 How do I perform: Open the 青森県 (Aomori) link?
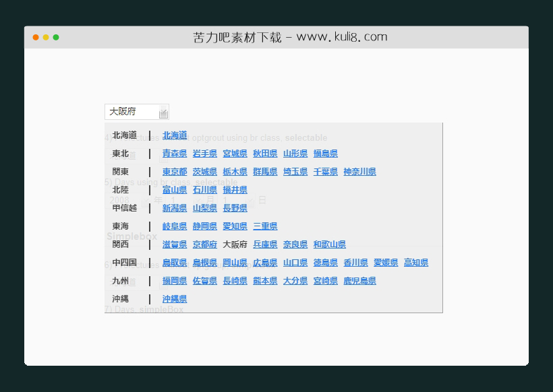[x=174, y=153]
